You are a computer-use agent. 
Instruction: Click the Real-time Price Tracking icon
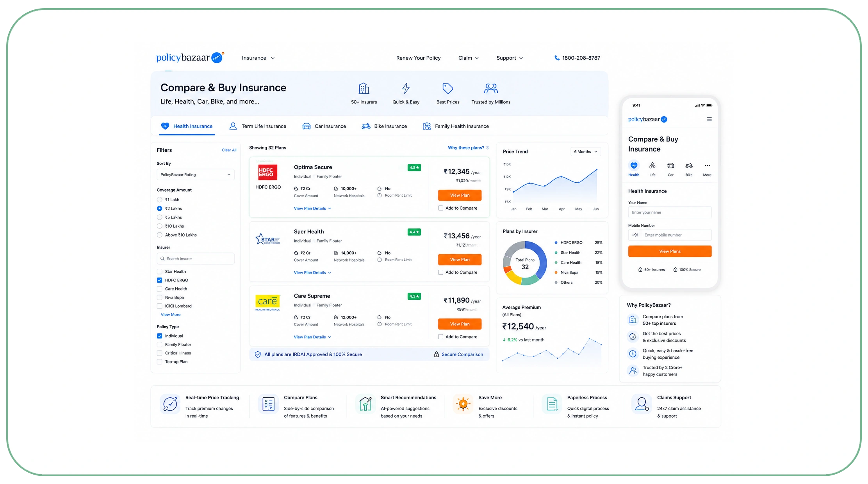tap(170, 404)
